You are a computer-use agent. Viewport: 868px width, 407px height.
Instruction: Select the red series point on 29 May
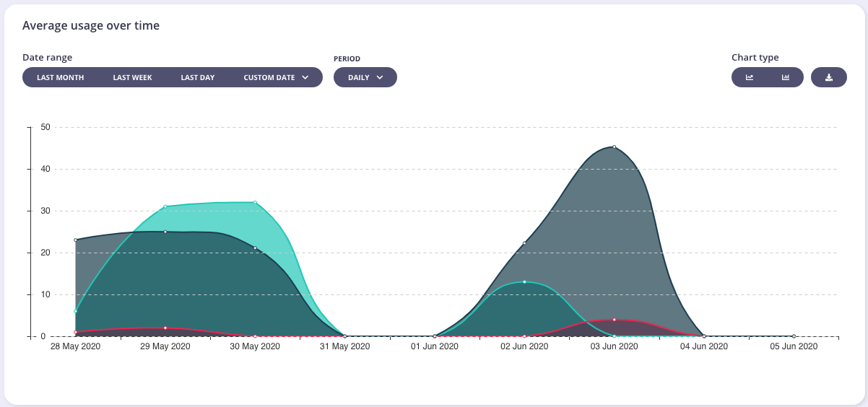165,328
